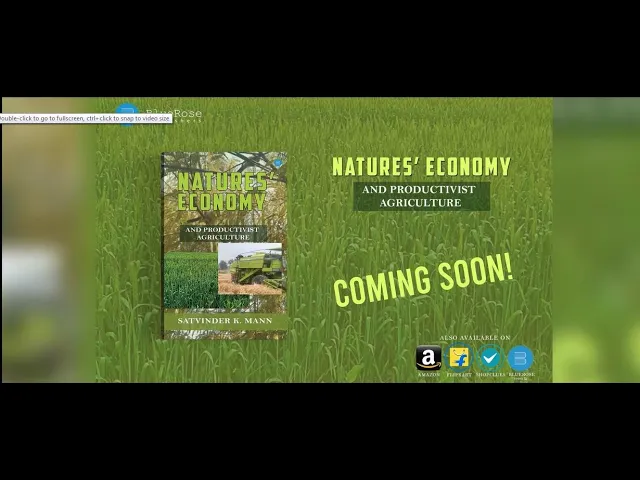Click the "NATURES' ECONOMY" heading text
The image size is (640, 480).
pyautogui.click(x=421, y=167)
